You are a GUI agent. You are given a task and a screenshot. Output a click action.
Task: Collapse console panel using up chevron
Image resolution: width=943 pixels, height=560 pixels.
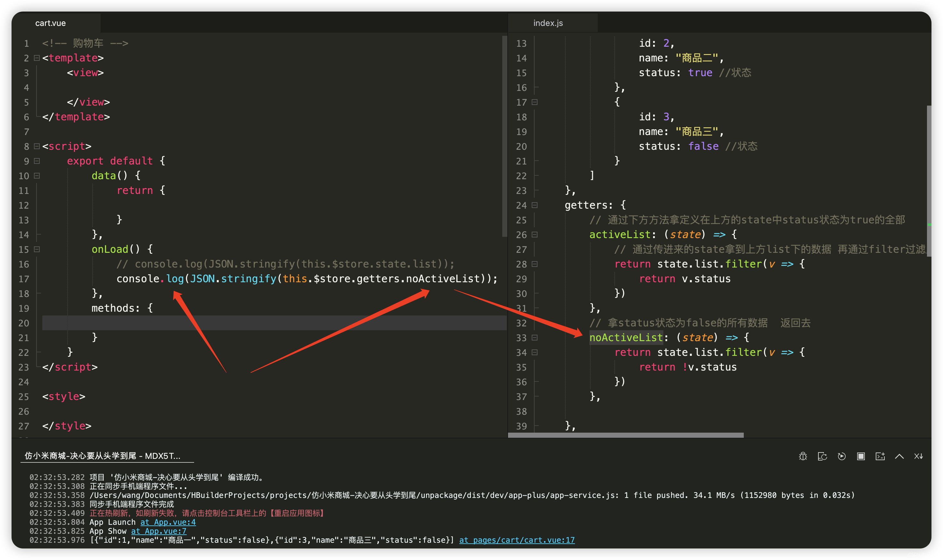pyautogui.click(x=899, y=456)
